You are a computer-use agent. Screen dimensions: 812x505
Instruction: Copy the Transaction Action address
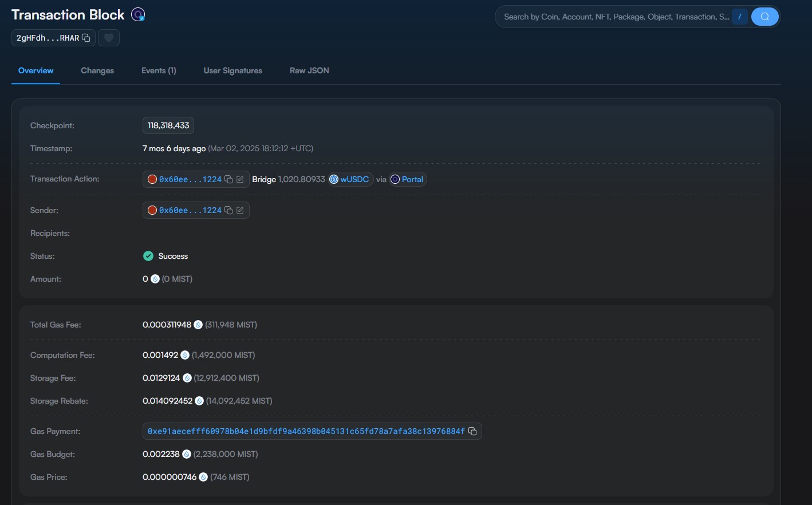(x=228, y=179)
